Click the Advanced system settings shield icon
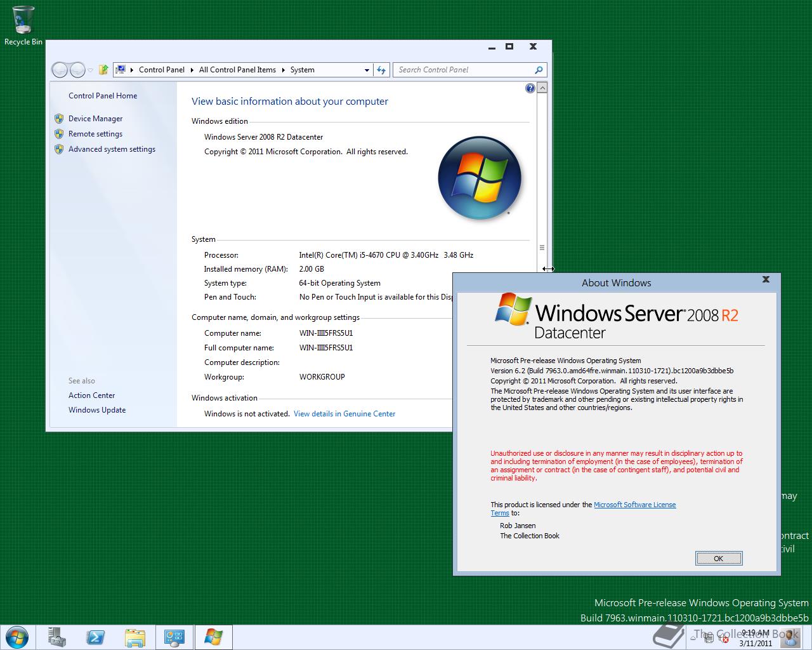 [x=59, y=149]
